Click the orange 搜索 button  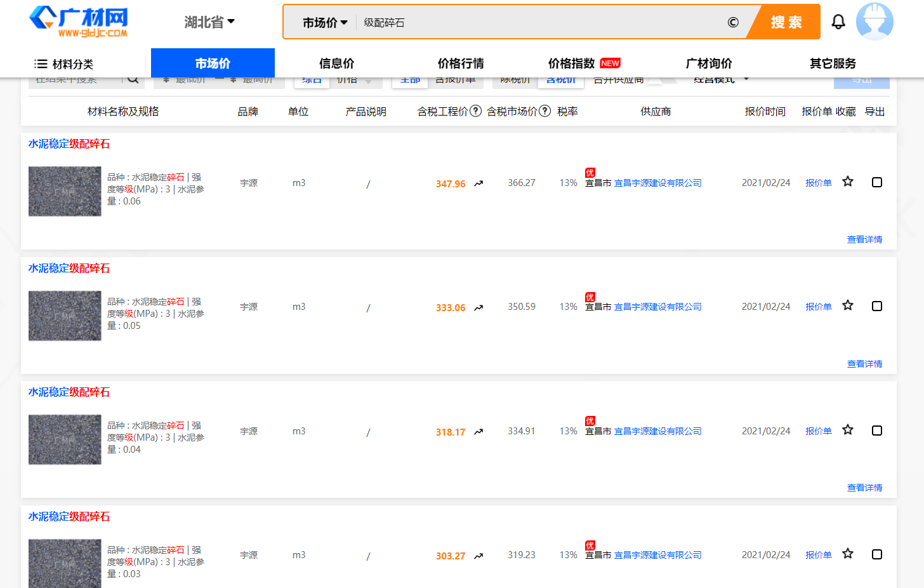click(784, 22)
